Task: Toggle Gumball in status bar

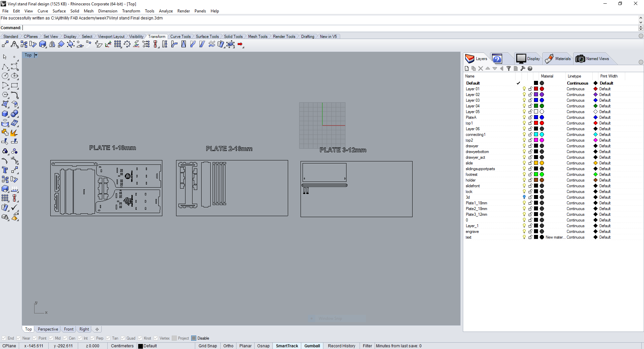Action: click(x=312, y=346)
